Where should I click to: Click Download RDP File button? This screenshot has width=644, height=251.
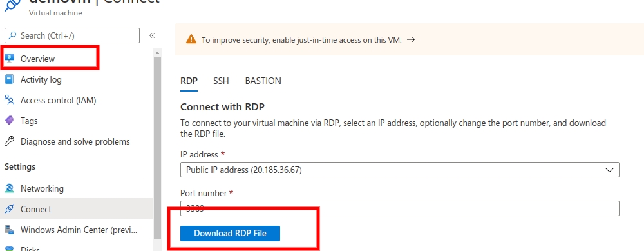pos(230,234)
